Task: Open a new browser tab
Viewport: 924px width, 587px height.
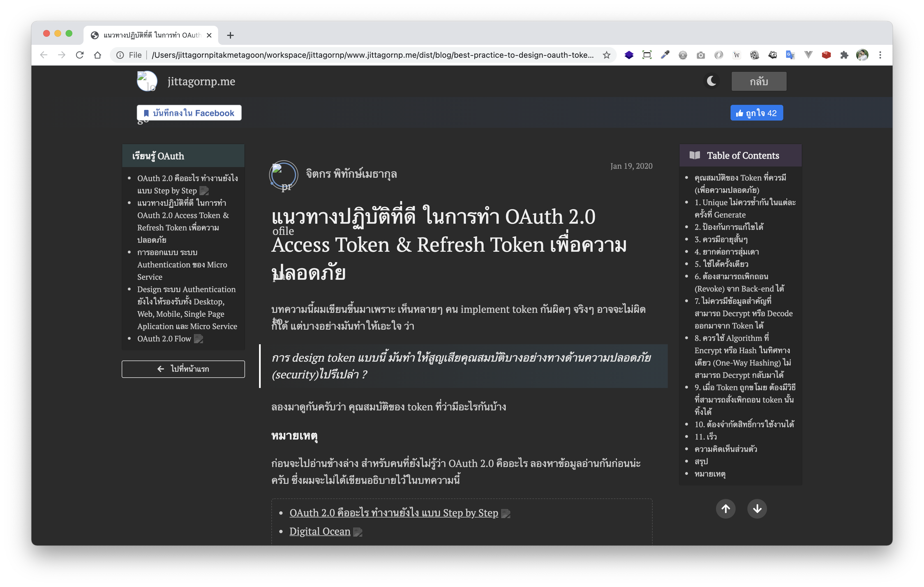Action: coord(230,35)
